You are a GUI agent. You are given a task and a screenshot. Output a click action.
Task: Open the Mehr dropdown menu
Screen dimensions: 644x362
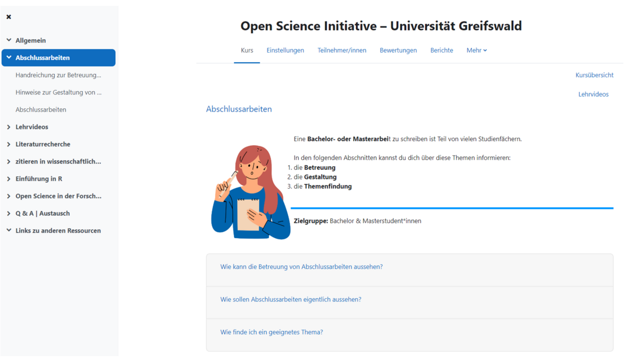pos(477,50)
